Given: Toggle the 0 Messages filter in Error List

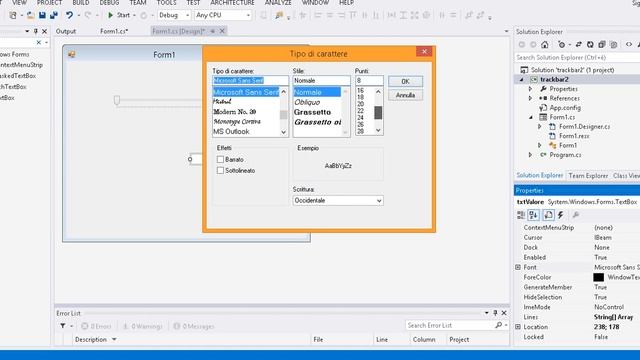Looking at the screenshot, I should [x=193, y=326].
